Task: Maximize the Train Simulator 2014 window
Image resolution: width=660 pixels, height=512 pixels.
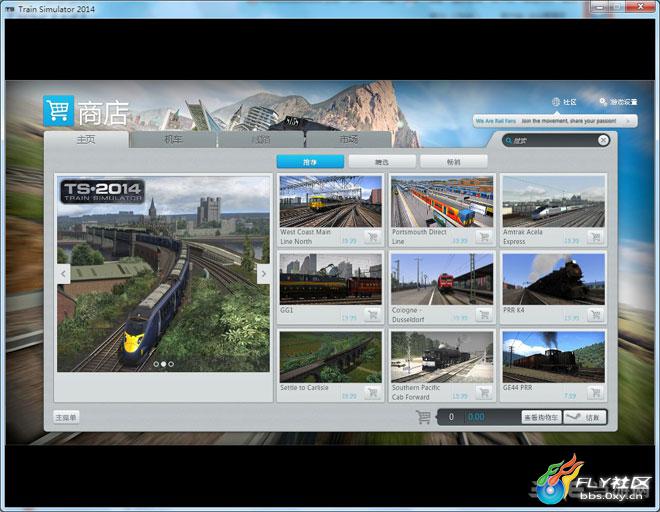Action: [x=617, y=7]
